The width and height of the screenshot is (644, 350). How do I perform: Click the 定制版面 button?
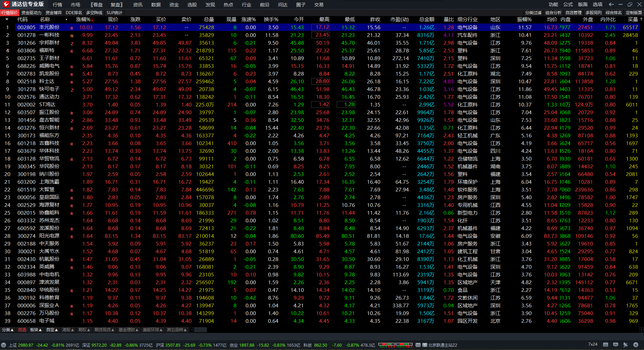pyautogui.click(x=634, y=13)
